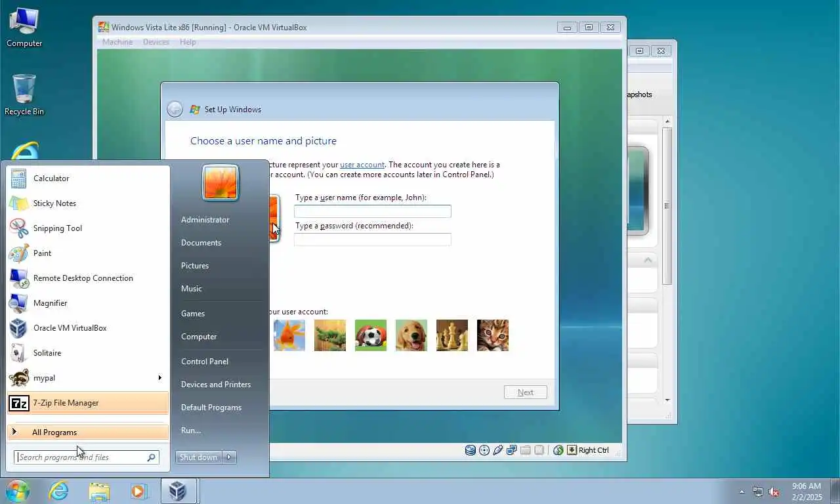The height and width of the screenshot is (504, 840).
Task: Click the Next button in setup
Action: [x=526, y=392]
